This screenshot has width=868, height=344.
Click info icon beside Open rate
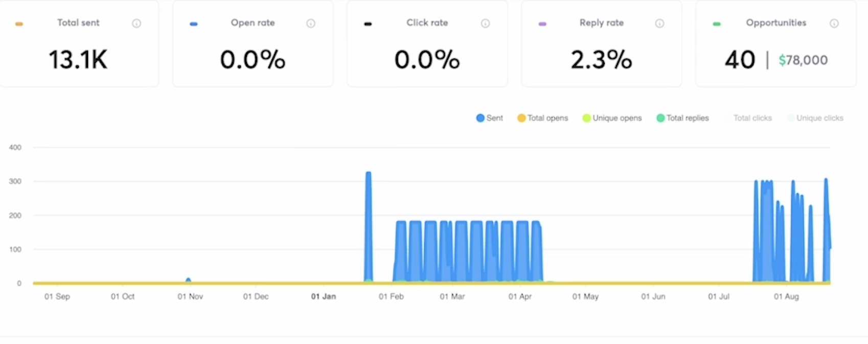pyautogui.click(x=311, y=24)
